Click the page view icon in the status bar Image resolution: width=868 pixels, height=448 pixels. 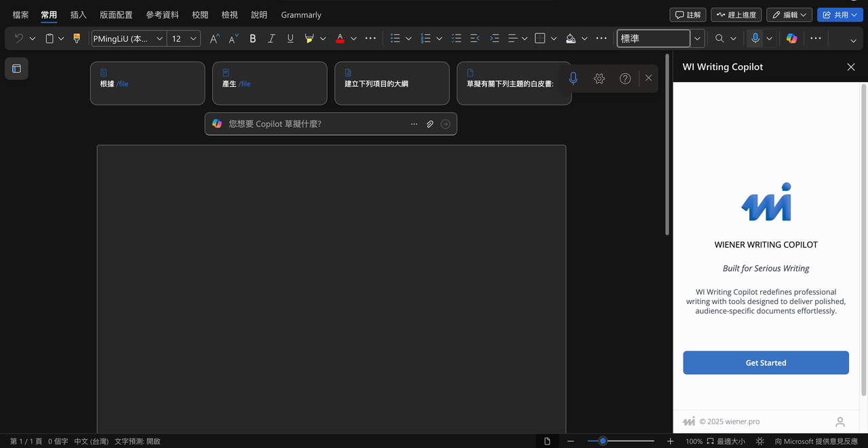[547, 441]
